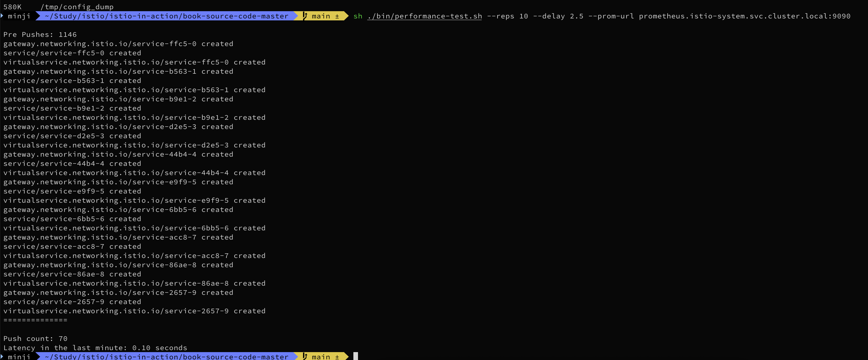
Task: Click the --reps 10 argument text
Action: [x=507, y=16]
